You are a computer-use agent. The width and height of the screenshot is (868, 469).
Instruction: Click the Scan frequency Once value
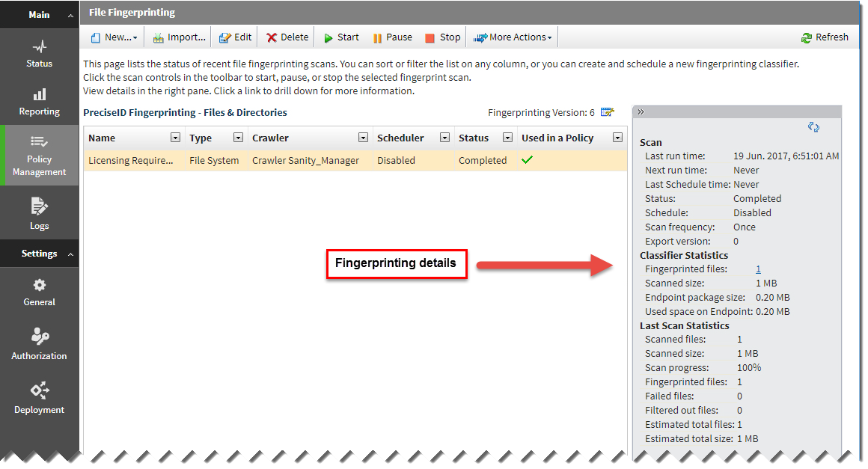pos(745,227)
